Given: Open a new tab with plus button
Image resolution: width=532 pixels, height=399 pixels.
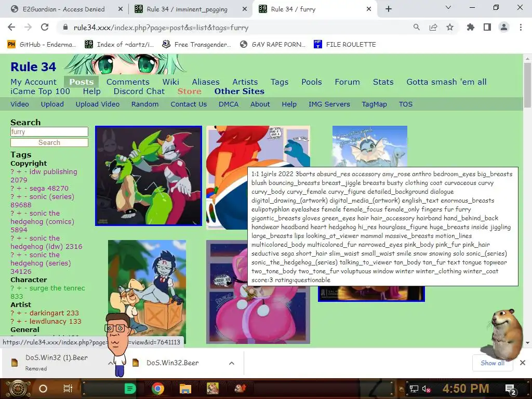Looking at the screenshot, I should 389,9.
